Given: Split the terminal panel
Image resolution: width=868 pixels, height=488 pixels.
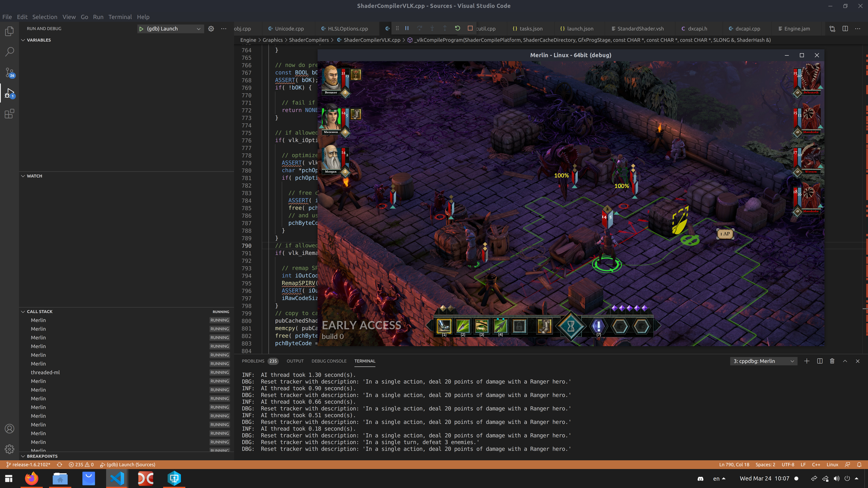Looking at the screenshot, I should tap(819, 361).
